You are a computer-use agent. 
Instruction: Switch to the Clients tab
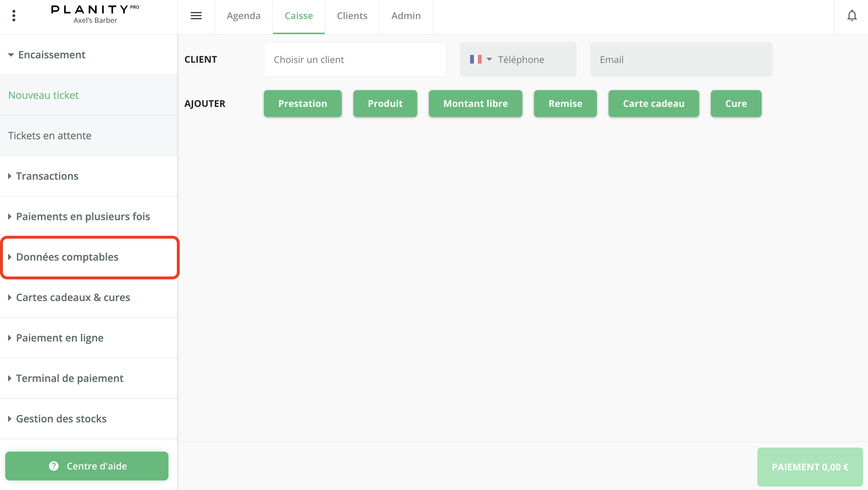[352, 16]
